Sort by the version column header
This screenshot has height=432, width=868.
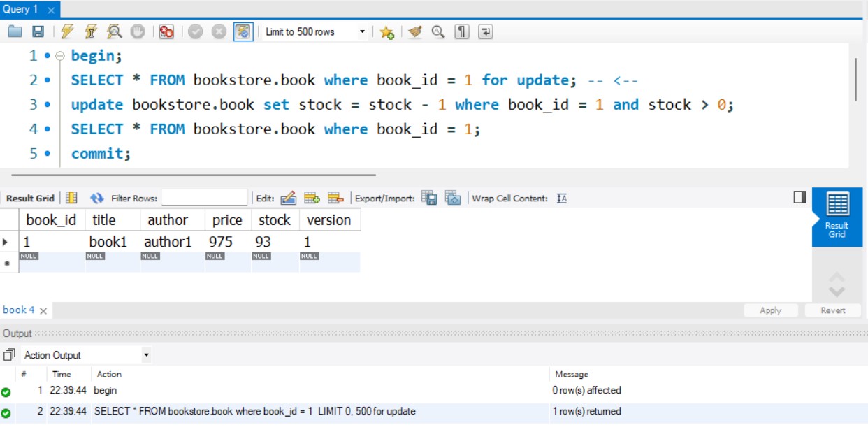click(x=330, y=219)
